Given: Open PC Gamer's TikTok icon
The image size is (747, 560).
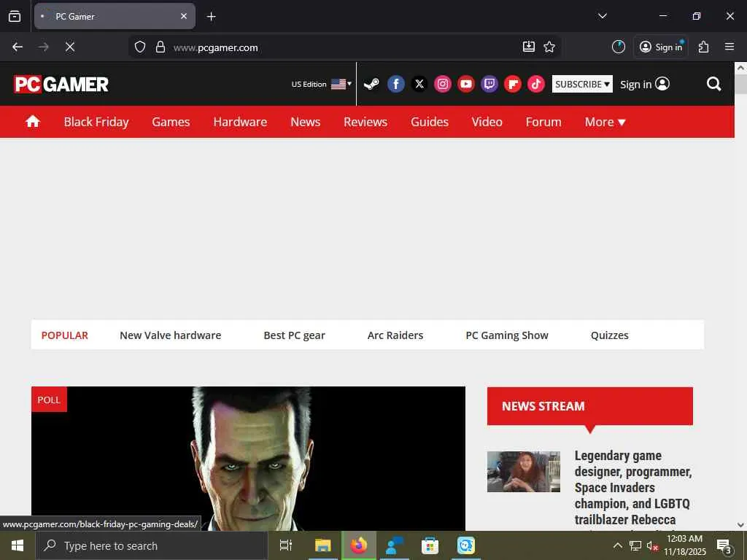Looking at the screenshot, I should point(536,85).
